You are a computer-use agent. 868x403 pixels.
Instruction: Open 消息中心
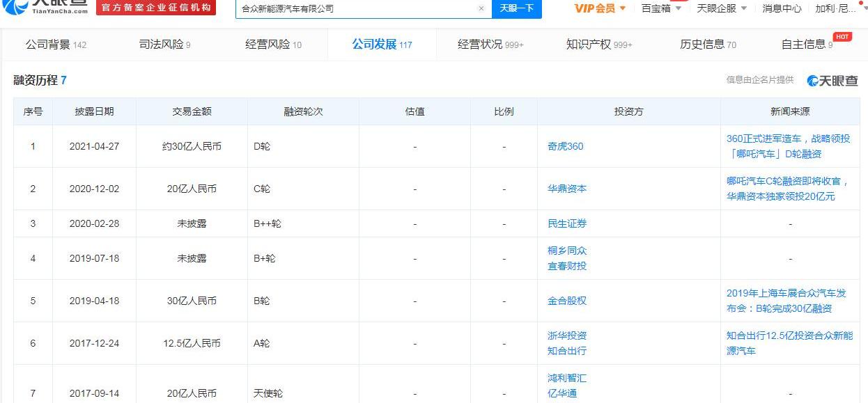[x=782, y=8]
